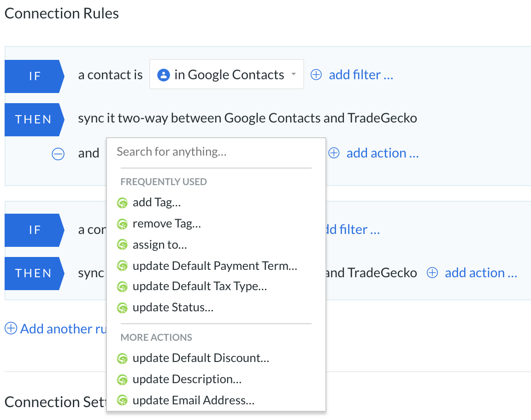Click gecko icon beside 'update Description...'
This screenshot has height=420, width=531.
[x=122, y=380]
